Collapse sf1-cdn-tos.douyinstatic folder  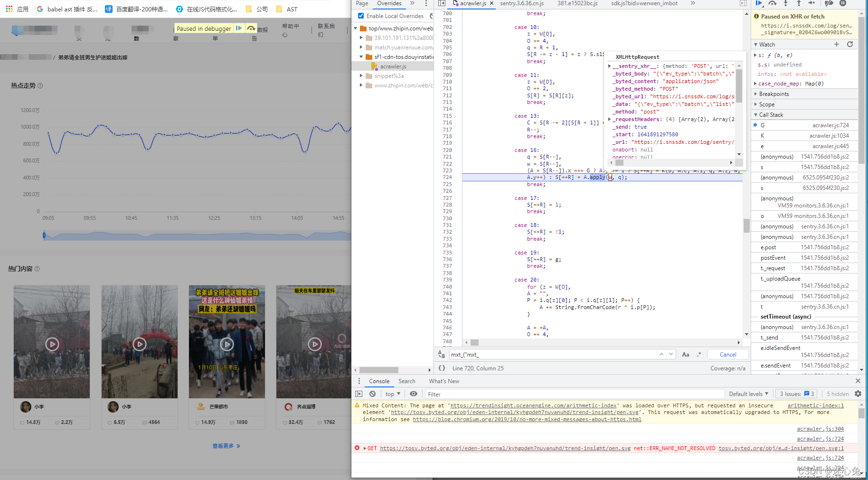(x=361, y=57)
